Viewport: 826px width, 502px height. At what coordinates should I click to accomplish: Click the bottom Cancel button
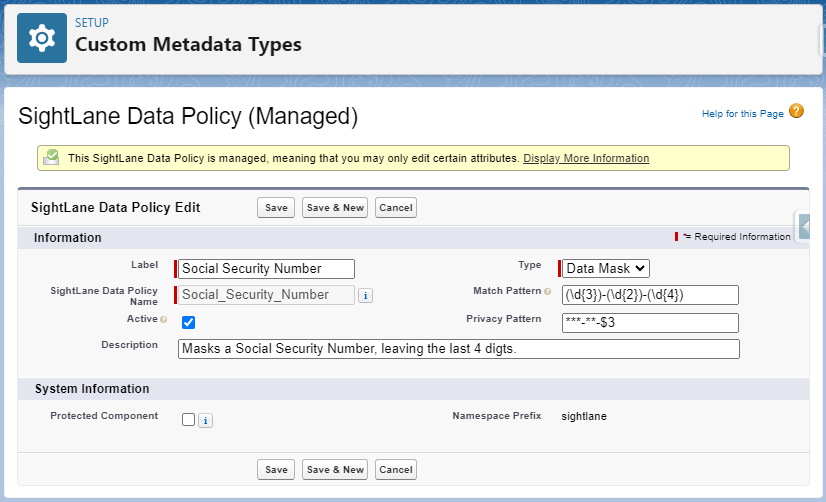click(x=396, y=469)
